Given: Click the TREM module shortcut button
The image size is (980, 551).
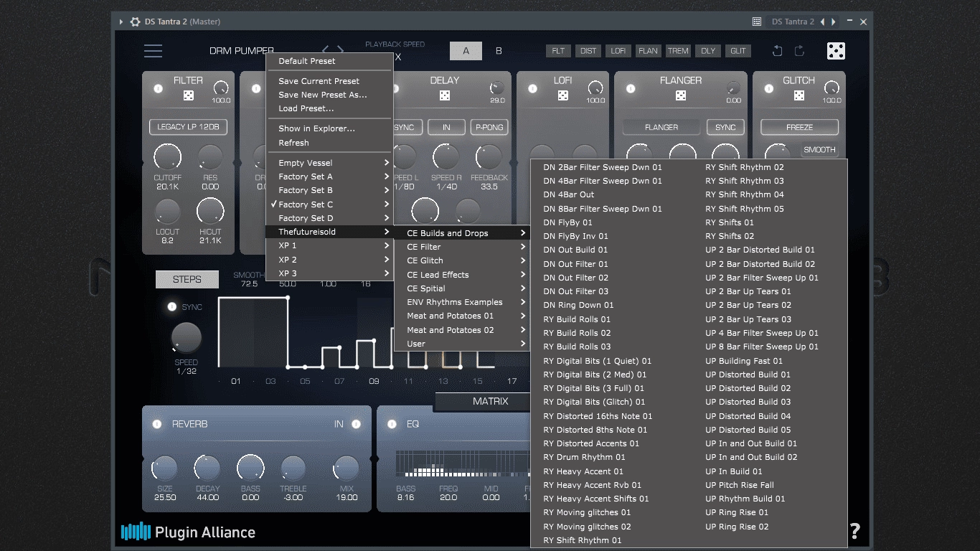Looking at the screenshot, I should (x=678, y=51).
